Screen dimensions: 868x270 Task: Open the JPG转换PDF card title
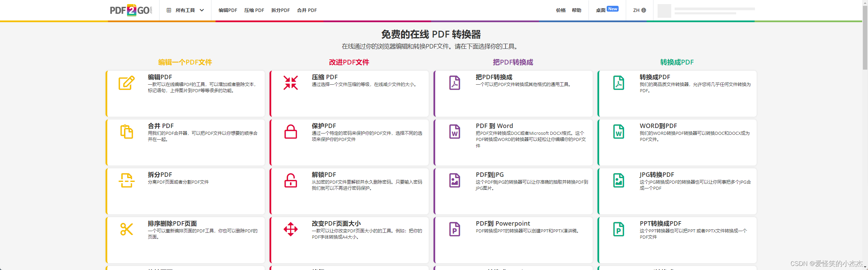click(657, 175)
